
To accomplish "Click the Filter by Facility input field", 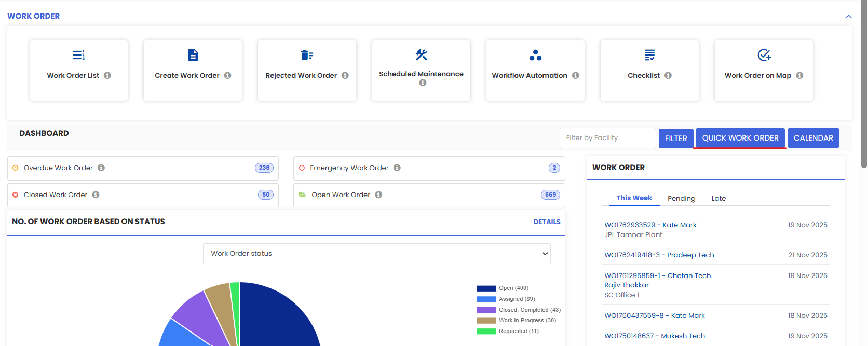I will pos(607,138).
